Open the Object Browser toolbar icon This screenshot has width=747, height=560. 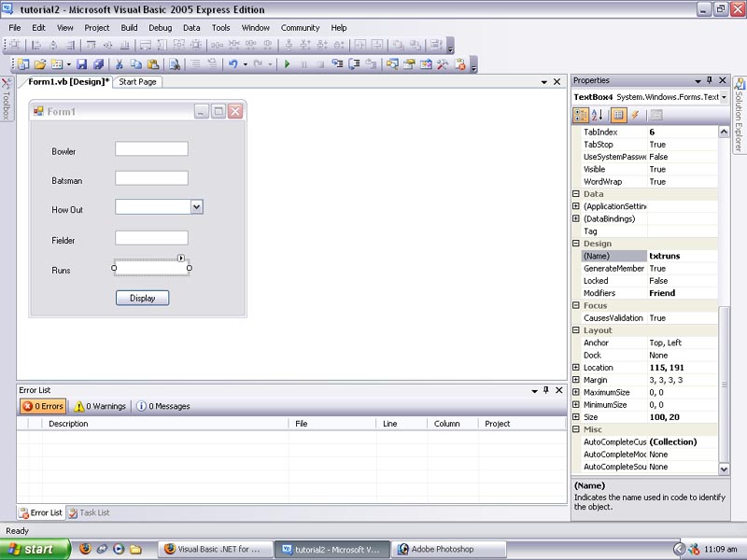coord(426,63)
